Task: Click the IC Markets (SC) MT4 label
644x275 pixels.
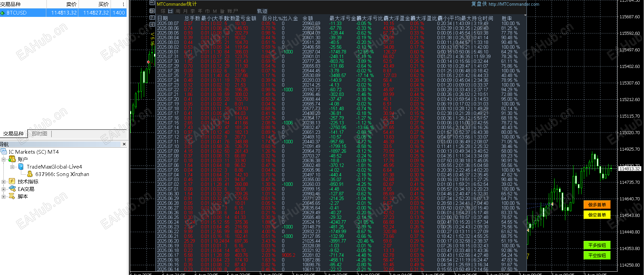Action: pyautogui.click(x=34, y=152)
